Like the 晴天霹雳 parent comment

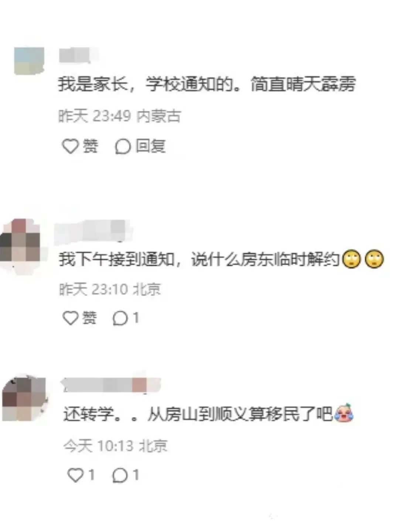click(70, 146)
